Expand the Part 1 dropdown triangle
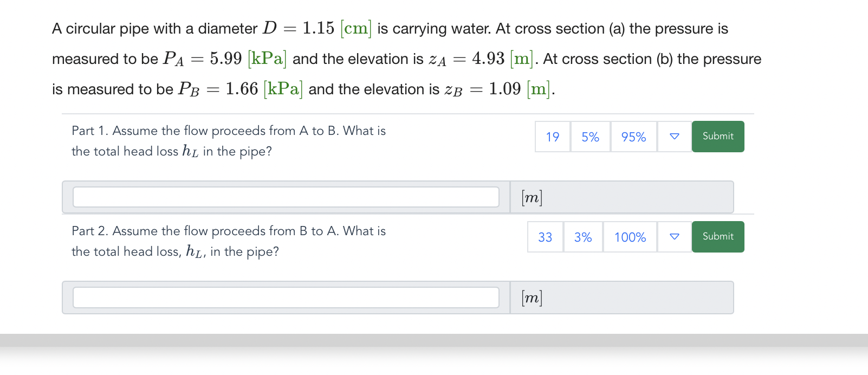The height and width of the screenshot is (375, 868). [675, 137]
